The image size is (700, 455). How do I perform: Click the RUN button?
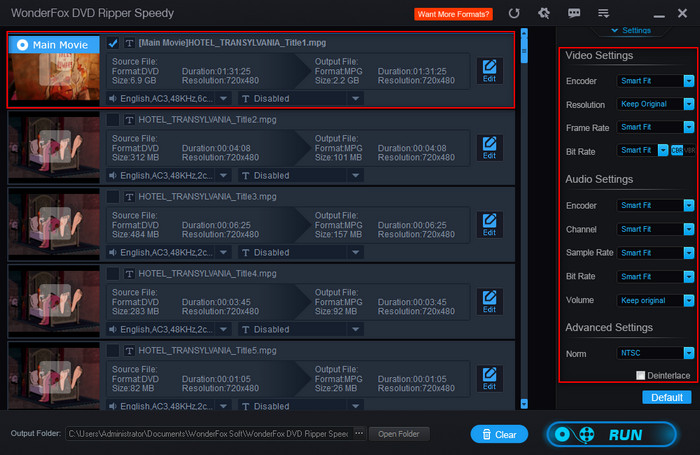[x=612, y=434]
